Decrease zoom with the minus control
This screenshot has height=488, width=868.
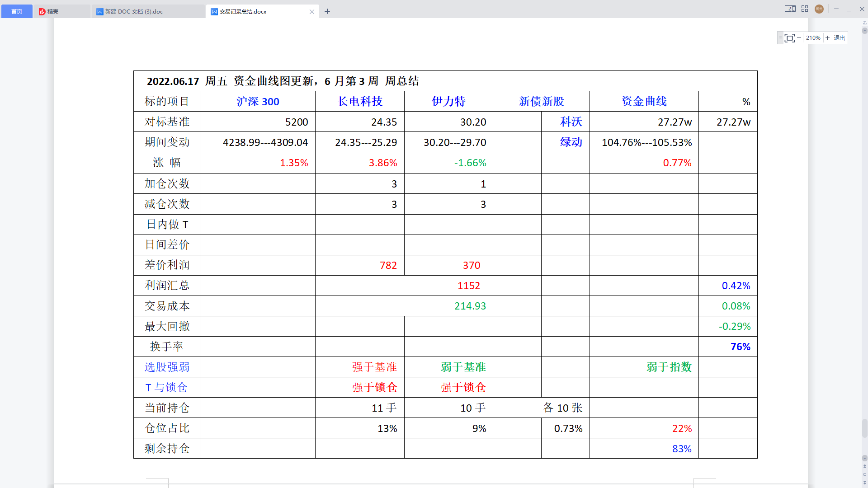(799, 38)
